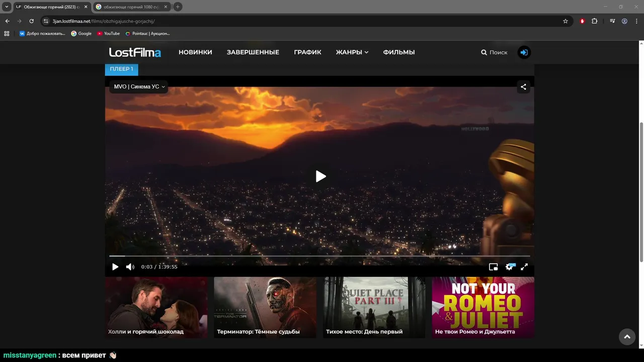Open 'Холли и горячий шоколад' thumbnail
This screenshot has height=362, width=644.
click(x=156, y=307)
